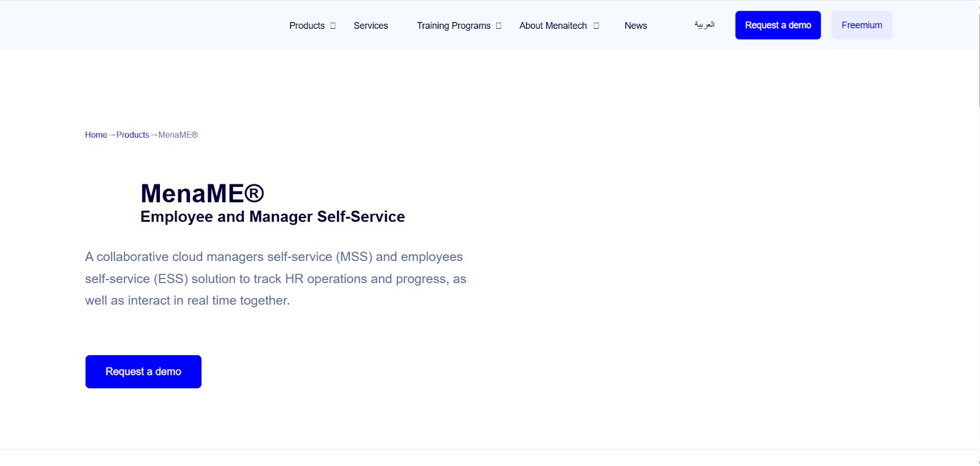This screenshot has height=466, width=980.
Task: Select the MenaME® breadcrumb text
Action: point(178,135)
